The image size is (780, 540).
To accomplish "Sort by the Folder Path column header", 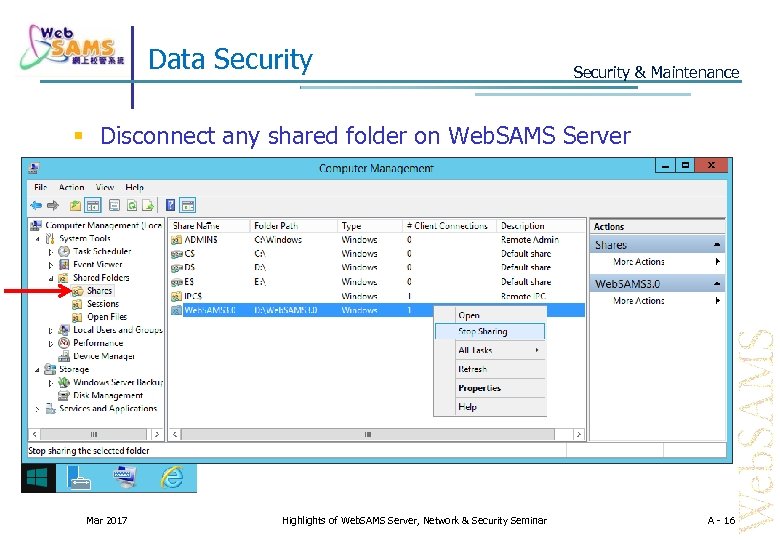I will coord(293,226).
